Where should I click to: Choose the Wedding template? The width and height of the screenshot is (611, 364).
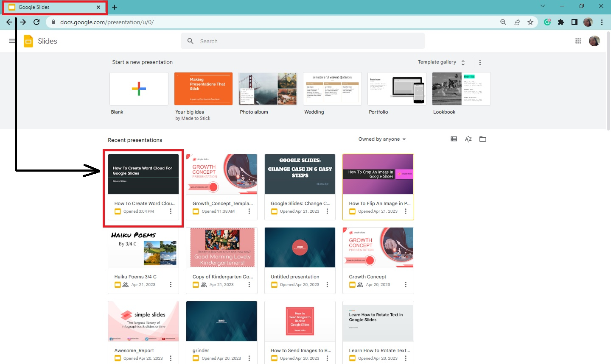(x=332, y=89)
